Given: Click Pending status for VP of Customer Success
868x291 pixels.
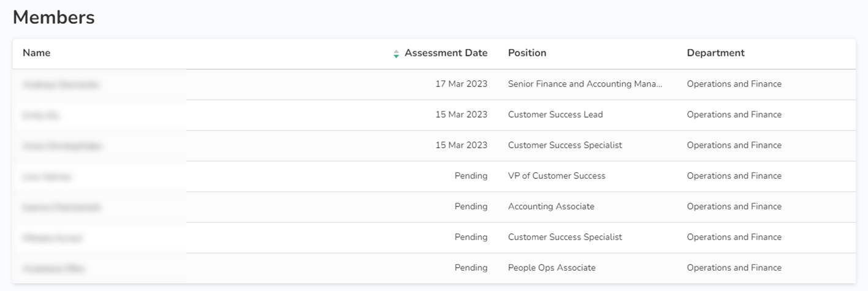Looking at the screenshot, I should tap(471, 176).
